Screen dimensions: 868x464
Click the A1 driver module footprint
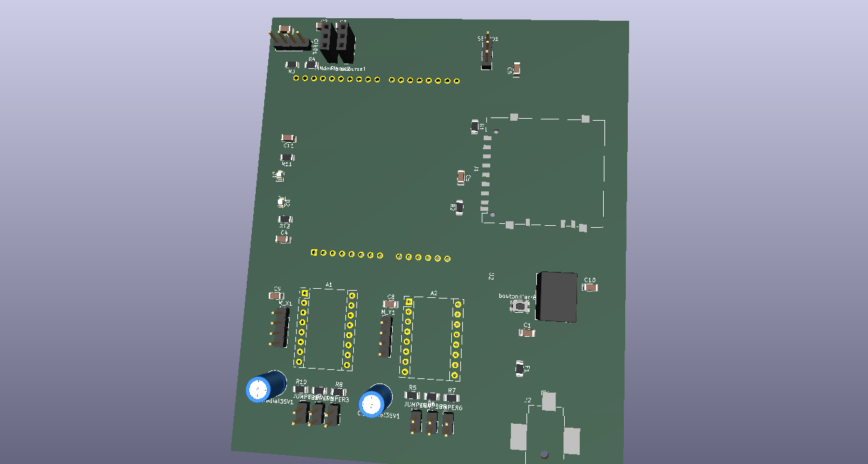(x=327, y=331)
